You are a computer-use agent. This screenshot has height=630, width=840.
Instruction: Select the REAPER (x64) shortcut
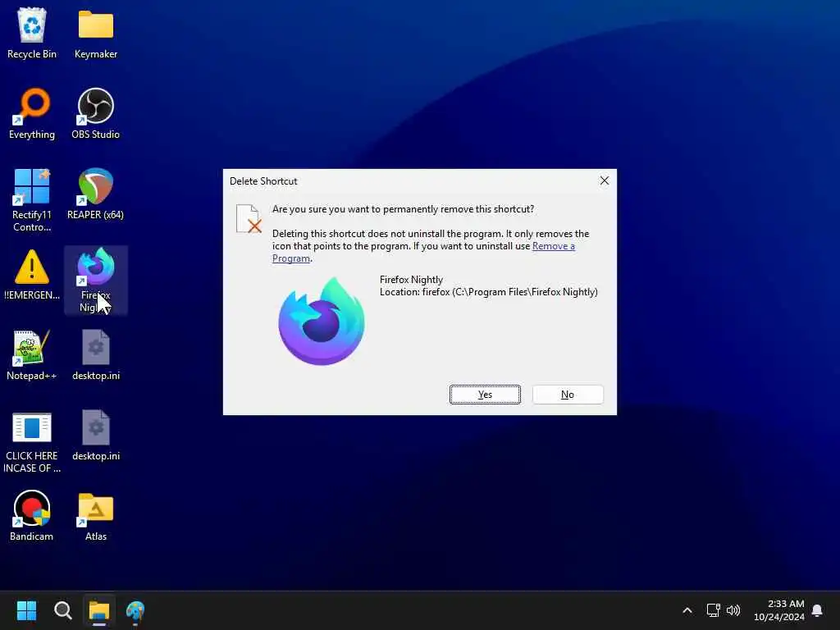click(x=96, y=194)
